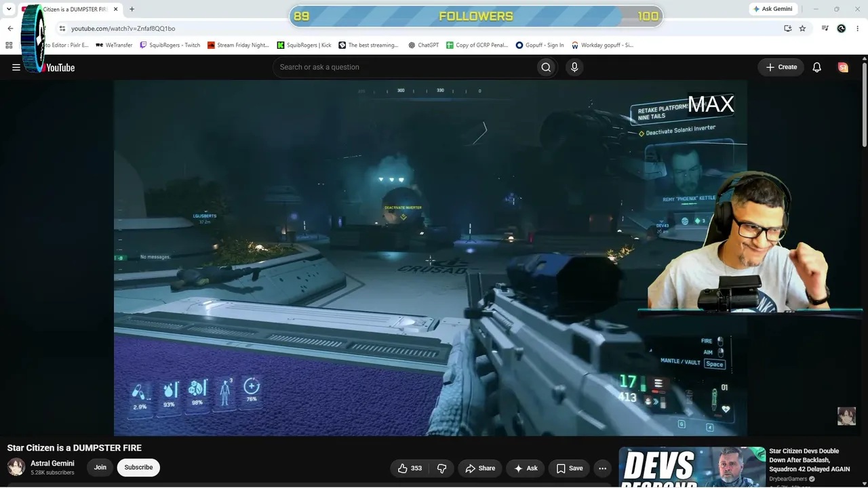Open the SquibRogers - Twitch bookmark
This screenshot has height=488, width=868.
point(170,45)
